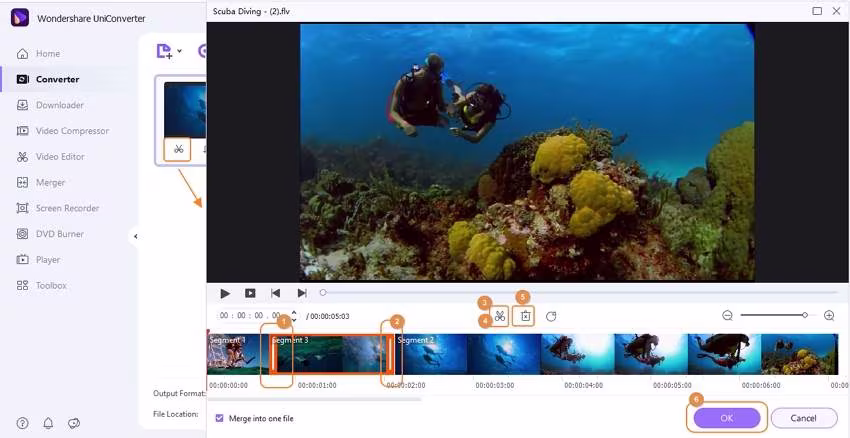Click the Video Compressor icon

pyautogui.click(x=22, y=131)
